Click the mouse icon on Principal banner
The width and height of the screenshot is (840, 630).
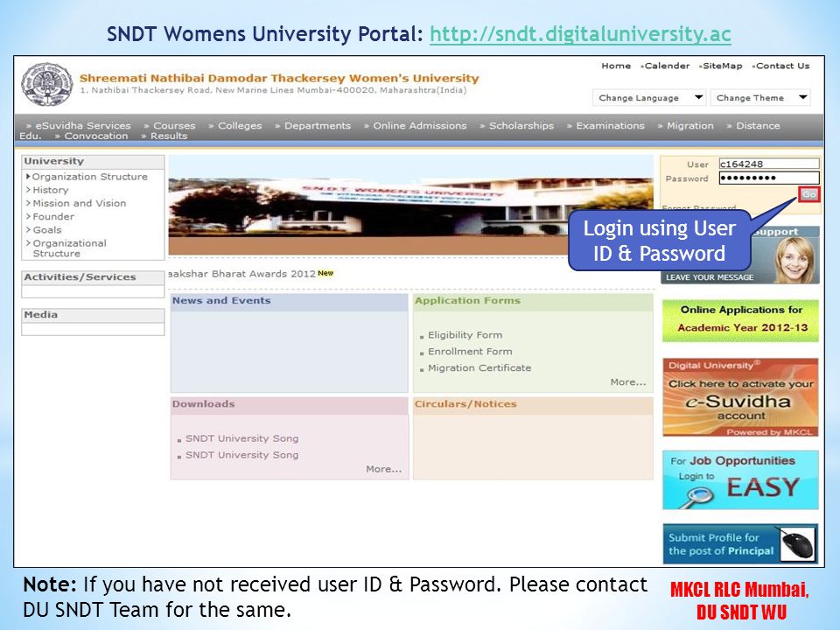pos(798,544)
